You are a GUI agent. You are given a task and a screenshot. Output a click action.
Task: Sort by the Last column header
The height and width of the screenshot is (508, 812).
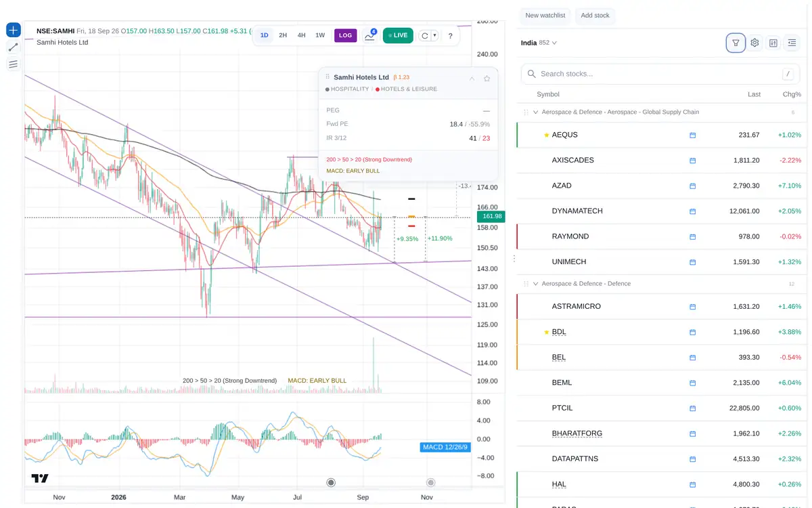coord(754,94)
